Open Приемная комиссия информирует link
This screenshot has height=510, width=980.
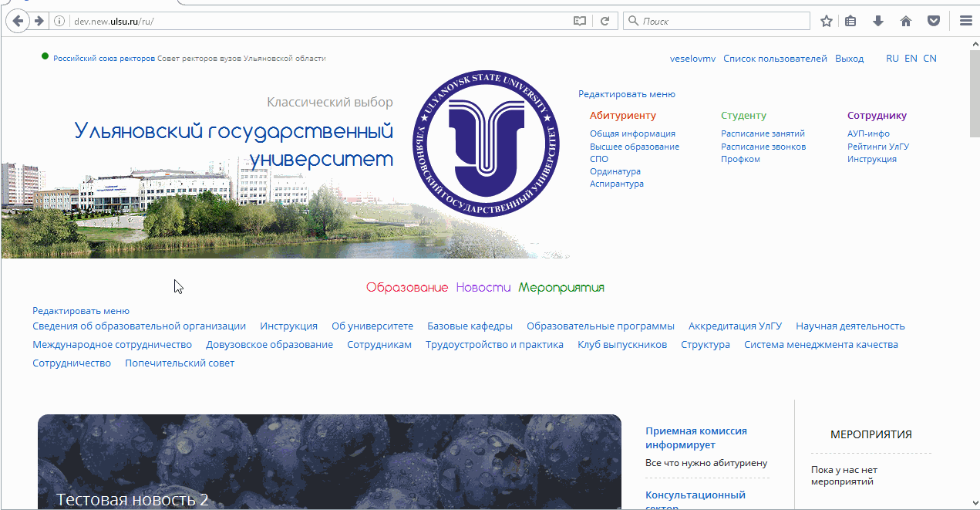coord(696,438)
